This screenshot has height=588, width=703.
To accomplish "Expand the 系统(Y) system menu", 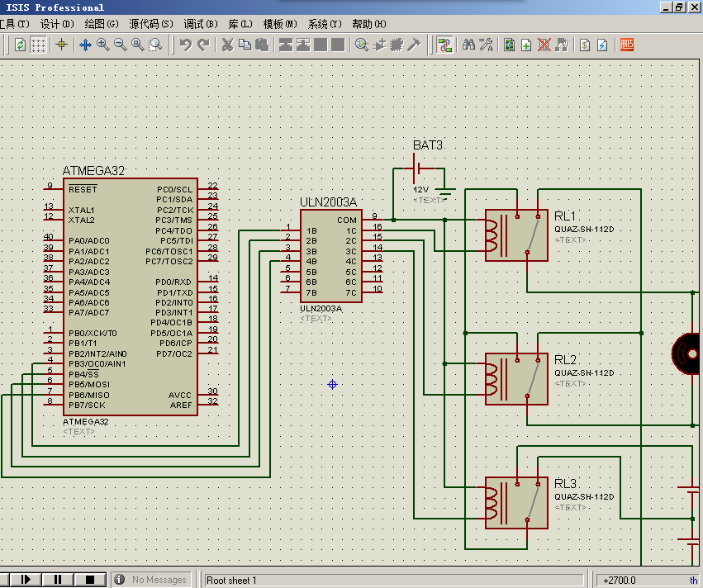I will [x=325, y=24].
